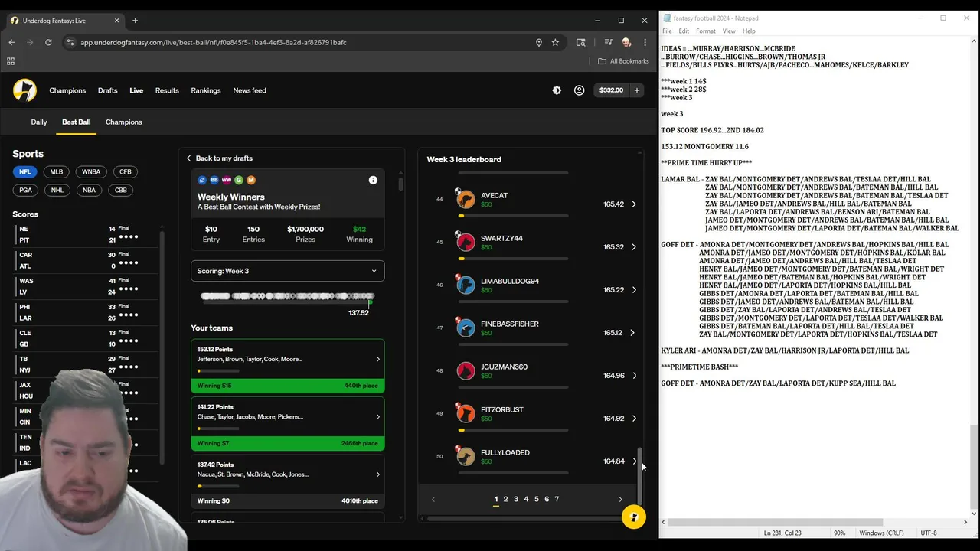Reload the browser page
Image resolution: width=980 pixels, height=551 pixels.
point(48,42)
